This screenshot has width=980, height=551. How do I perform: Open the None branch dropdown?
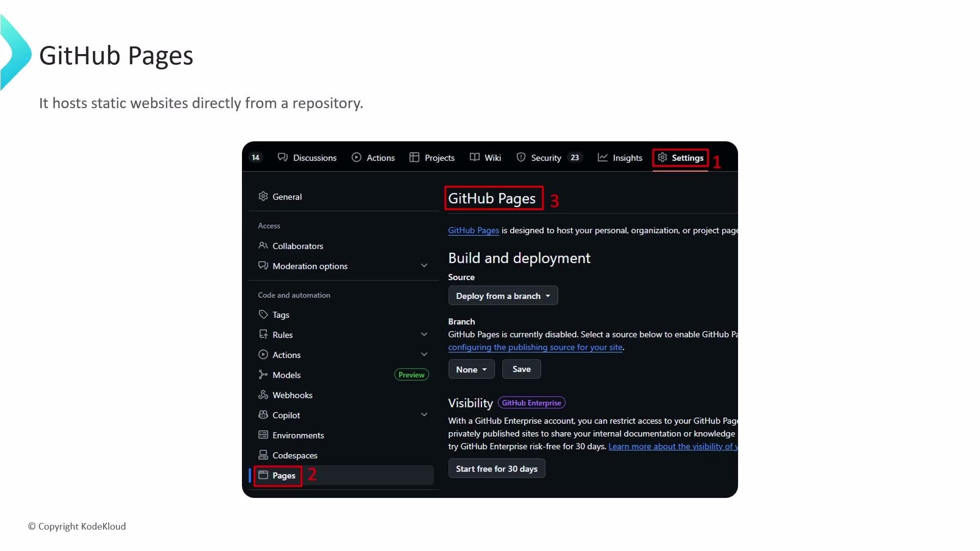click(x=471, y=369)
